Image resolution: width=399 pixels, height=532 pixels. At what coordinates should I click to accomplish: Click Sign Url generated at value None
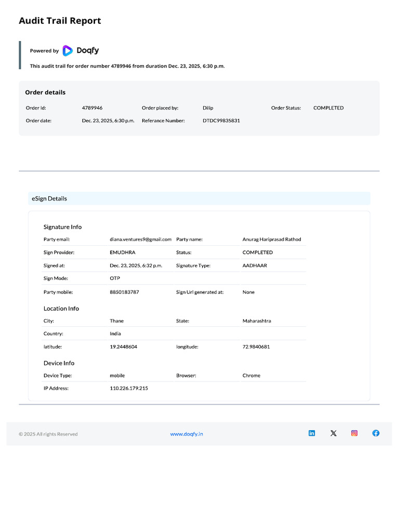coord(248,292)
